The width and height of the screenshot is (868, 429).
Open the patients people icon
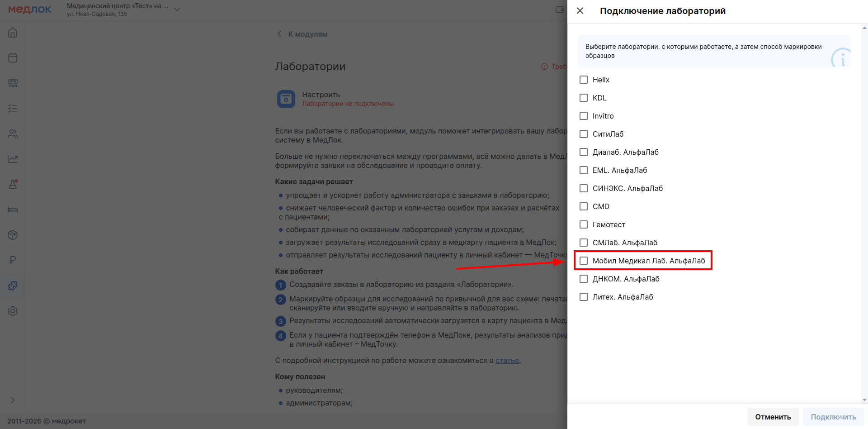pos(13,134)
